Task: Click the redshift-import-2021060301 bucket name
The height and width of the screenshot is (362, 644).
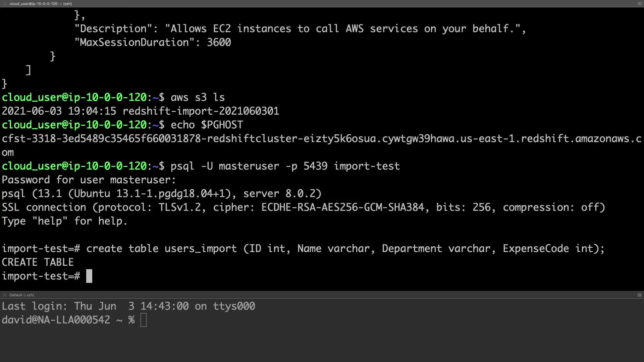Action: click(201, 111)
